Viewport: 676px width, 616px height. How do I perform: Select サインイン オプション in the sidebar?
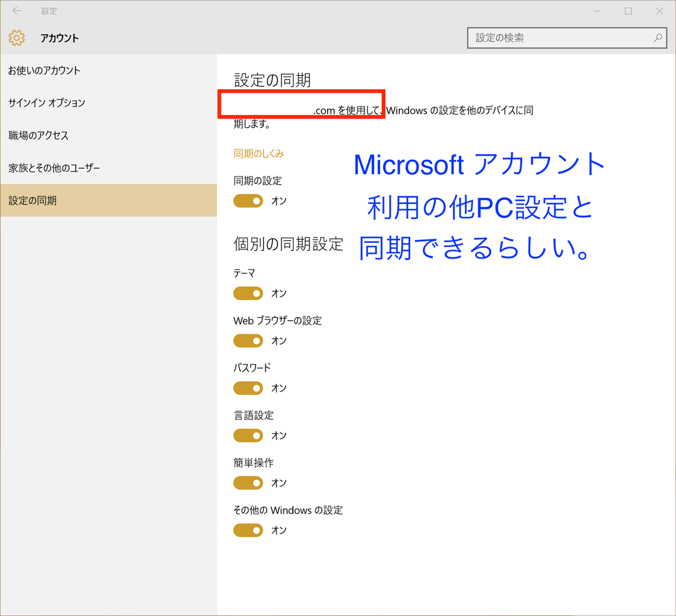pyautogui.click(x=108, y=103)
